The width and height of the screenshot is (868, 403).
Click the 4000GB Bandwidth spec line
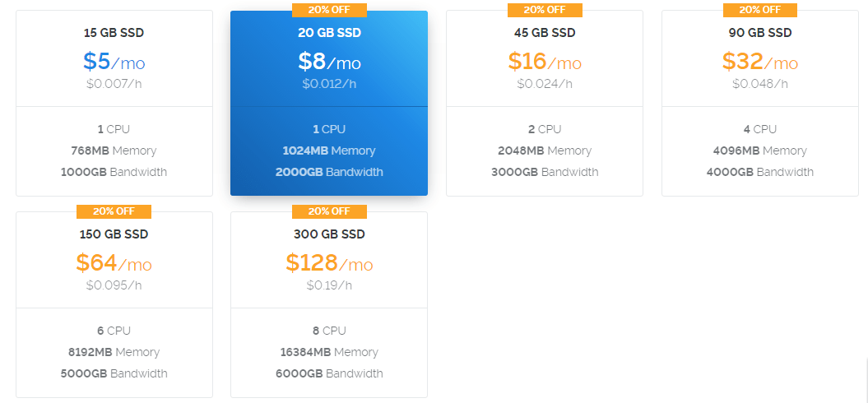click(x=760, y=172)
